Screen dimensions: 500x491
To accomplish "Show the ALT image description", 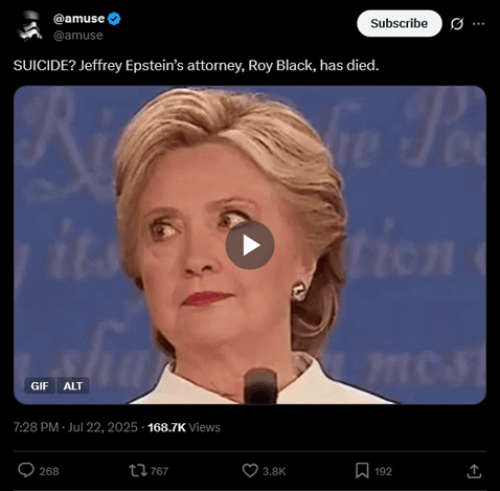I will pyautogui.click(x=73, y=386).
